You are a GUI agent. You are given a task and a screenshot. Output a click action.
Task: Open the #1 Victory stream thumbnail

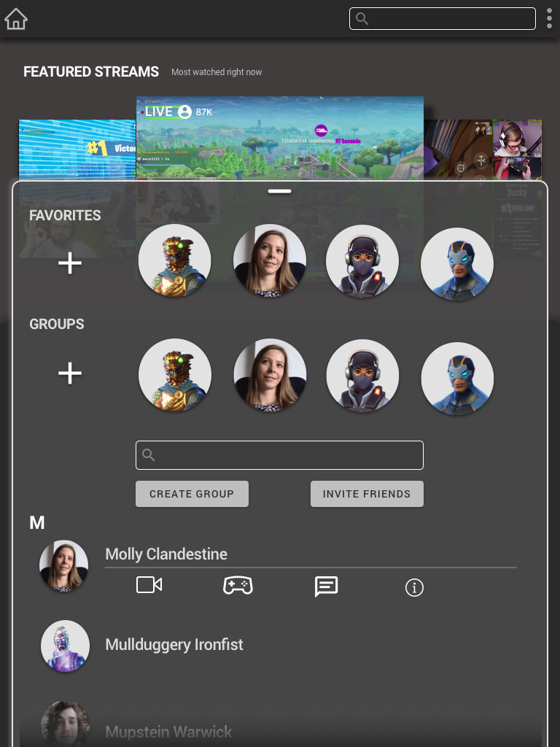[x=77, y=149]
